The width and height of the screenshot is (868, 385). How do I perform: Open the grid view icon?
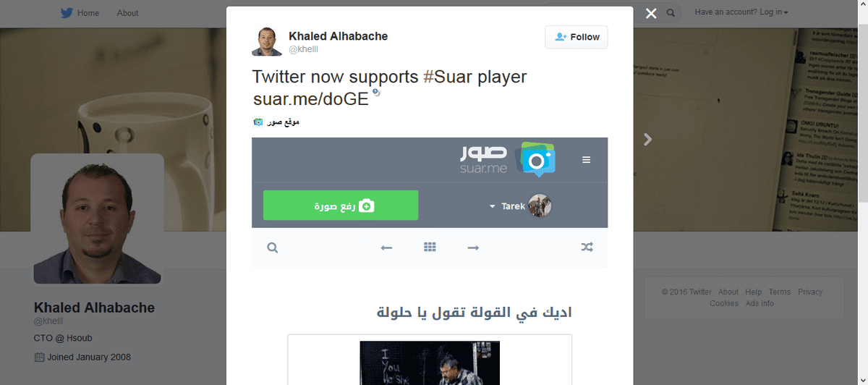click(430, 247)
